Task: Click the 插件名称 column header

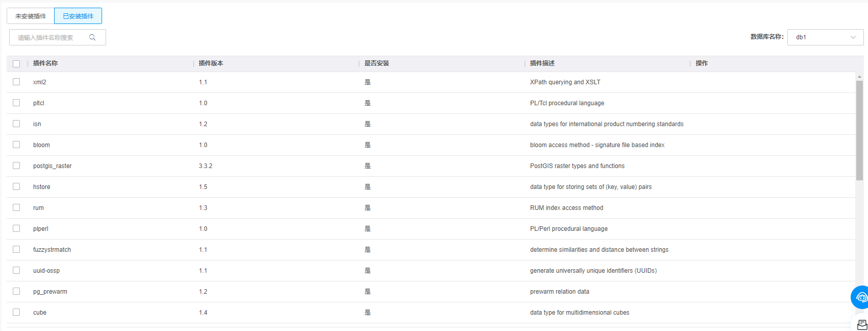Action: click(45, 63)
